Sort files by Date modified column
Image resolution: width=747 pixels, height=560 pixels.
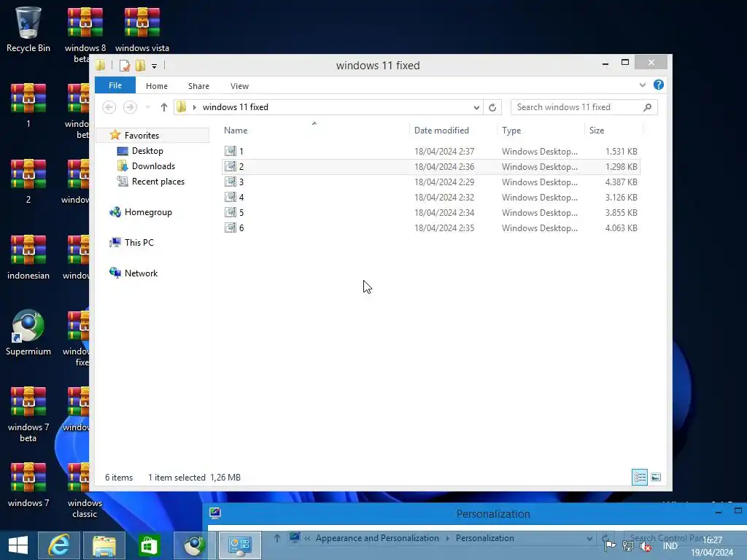441,131
